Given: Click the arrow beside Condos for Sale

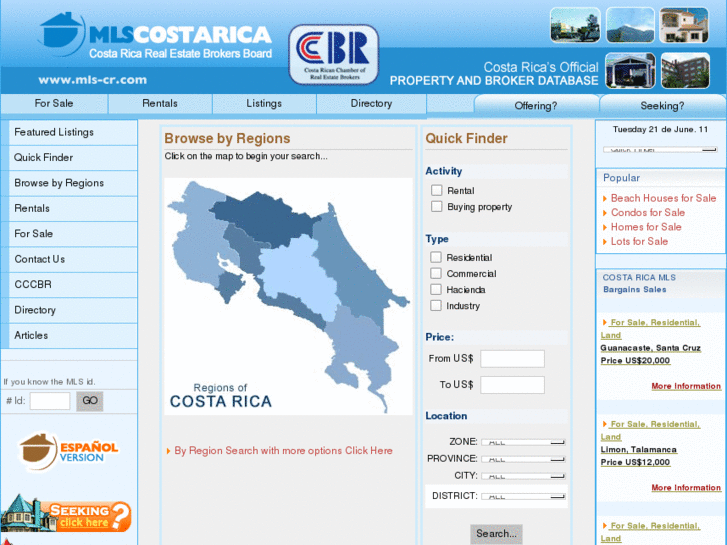Looking at the screenshot, I should coord(605,213).
